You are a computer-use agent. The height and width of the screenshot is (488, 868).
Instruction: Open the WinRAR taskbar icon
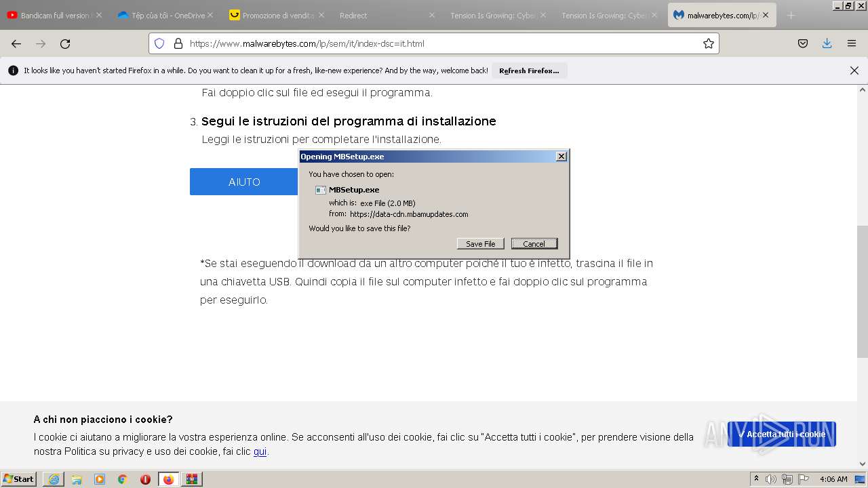point(191,479)
